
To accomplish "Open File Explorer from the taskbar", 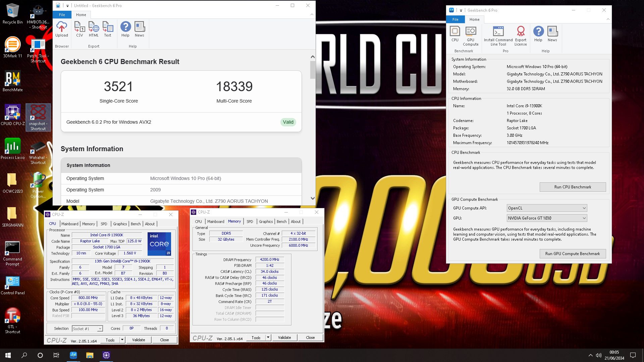I will [90, 355].
